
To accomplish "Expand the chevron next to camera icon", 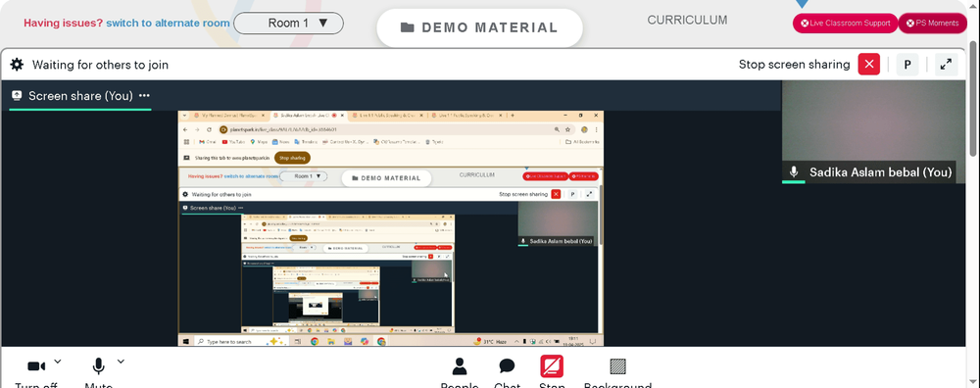I will (x=58, y=362).
